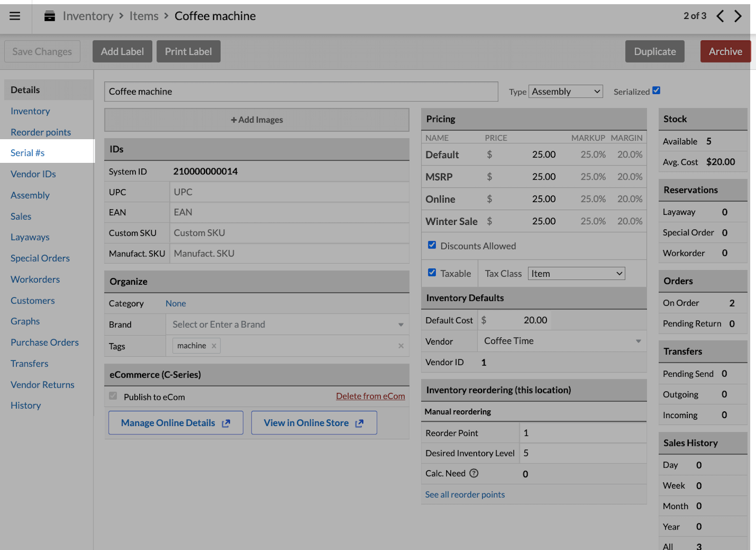Remove the machine tag with x

(x=214, y=346)
